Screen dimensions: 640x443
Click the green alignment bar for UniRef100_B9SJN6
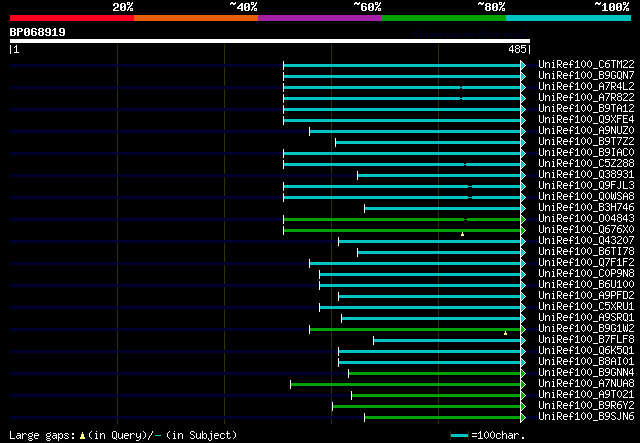pos(442,418)
